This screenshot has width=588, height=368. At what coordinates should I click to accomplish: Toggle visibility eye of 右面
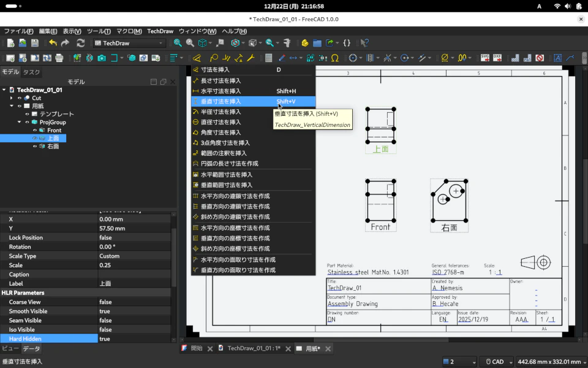pos(35,147)
